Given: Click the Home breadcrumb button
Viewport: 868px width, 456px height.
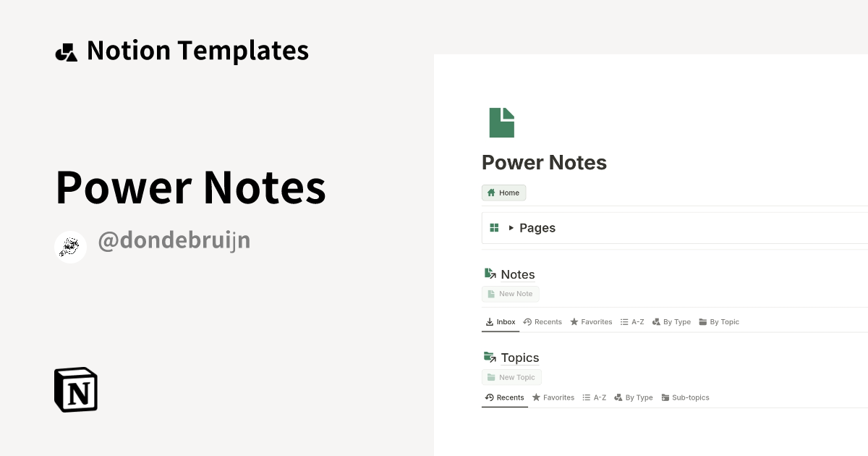Looking at the screenshot, I should point(503,193).
